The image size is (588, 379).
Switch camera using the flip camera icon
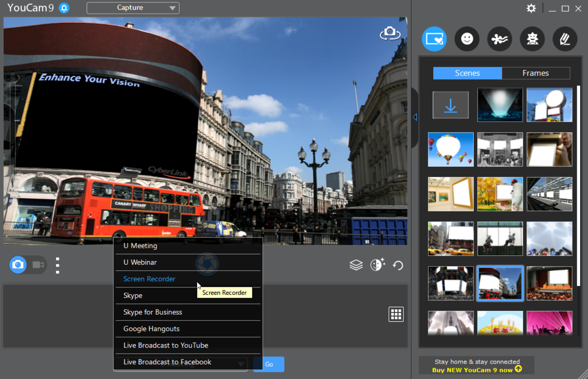pyautogui.click(x=390, y=33)
